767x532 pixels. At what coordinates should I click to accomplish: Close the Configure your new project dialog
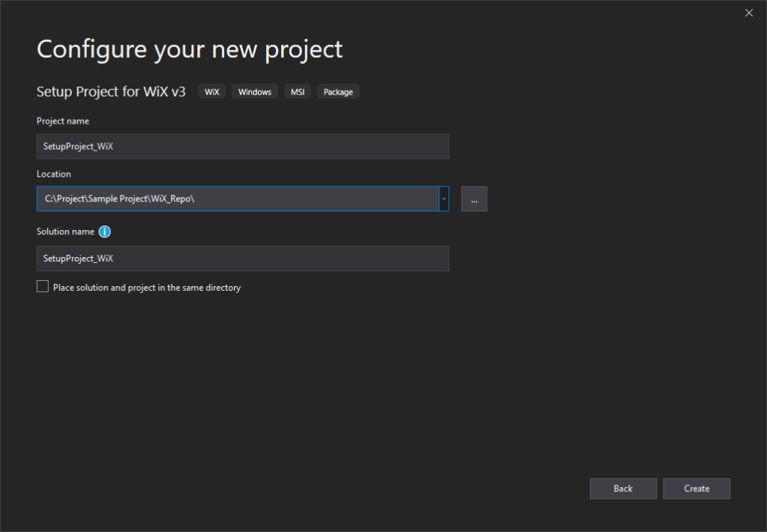tap(748, 13)
